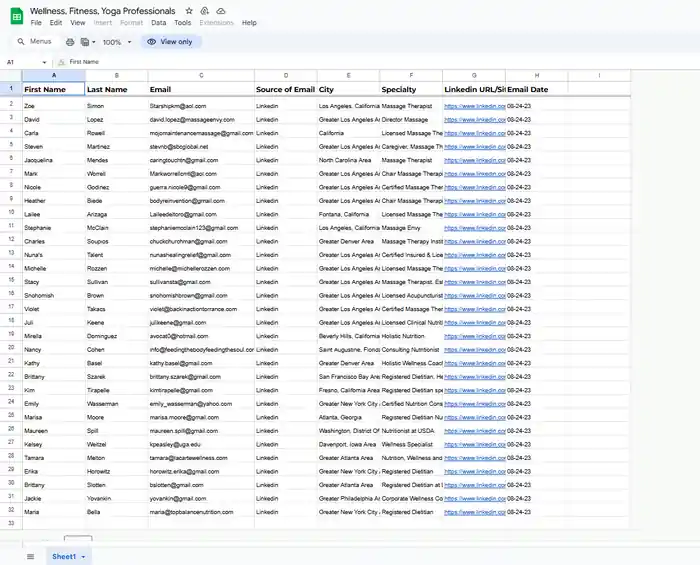
Task: Click the maria@topbalancenutrition.com cell
Action: click(x=201, y=512)
